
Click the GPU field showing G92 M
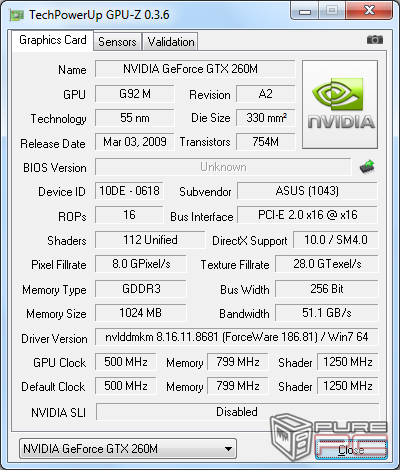135,94
